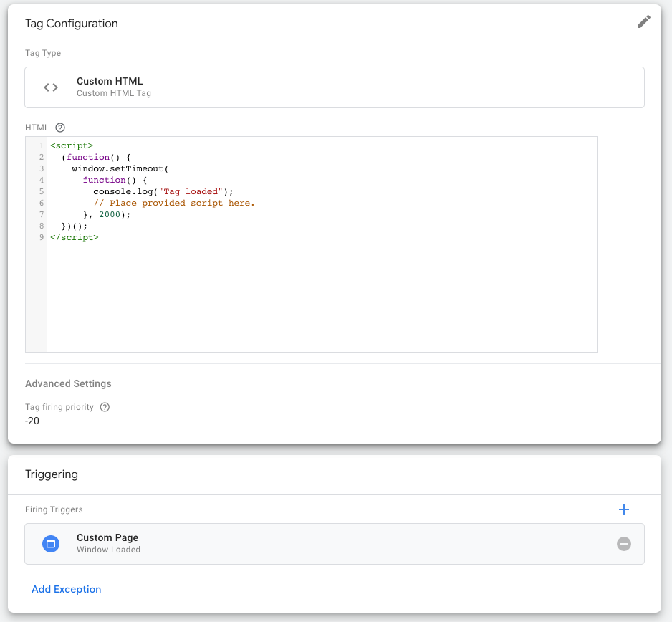The image size is (672, 622).
Task: Click the Advanced Settings heading
Action: (x=68, y=383)
